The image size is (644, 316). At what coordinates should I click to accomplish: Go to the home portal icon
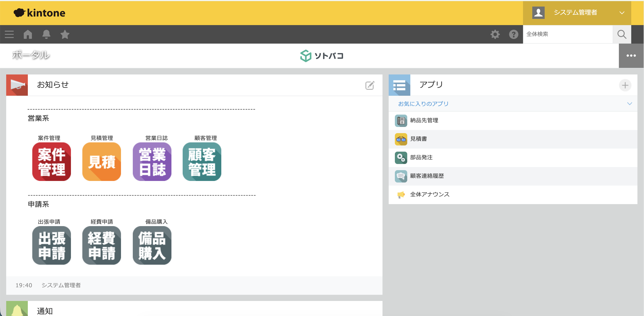pyautogui.click(x=28, y=34)
